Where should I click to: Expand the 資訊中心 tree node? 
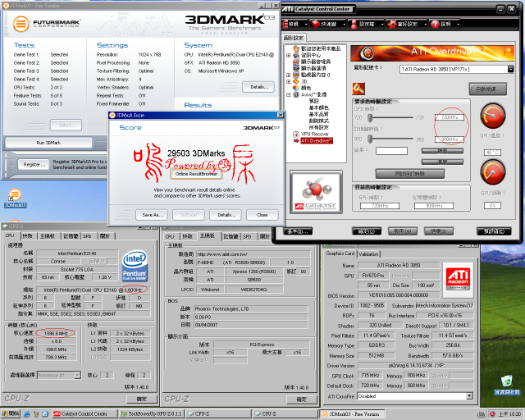coord(288,55)
